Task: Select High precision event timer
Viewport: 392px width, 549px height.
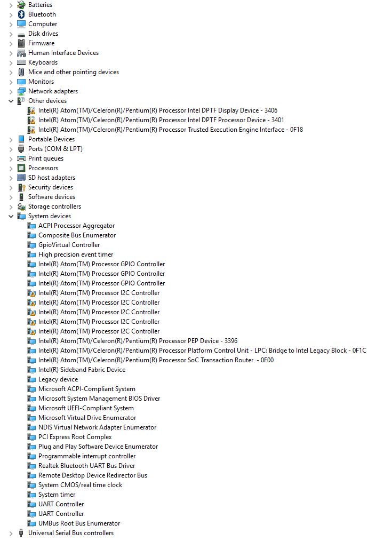Action: click(76, 254)
